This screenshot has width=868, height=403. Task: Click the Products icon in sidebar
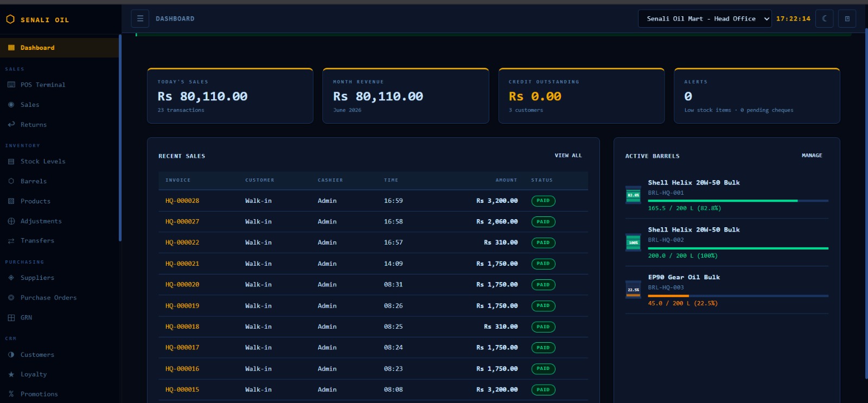(11, 201)
